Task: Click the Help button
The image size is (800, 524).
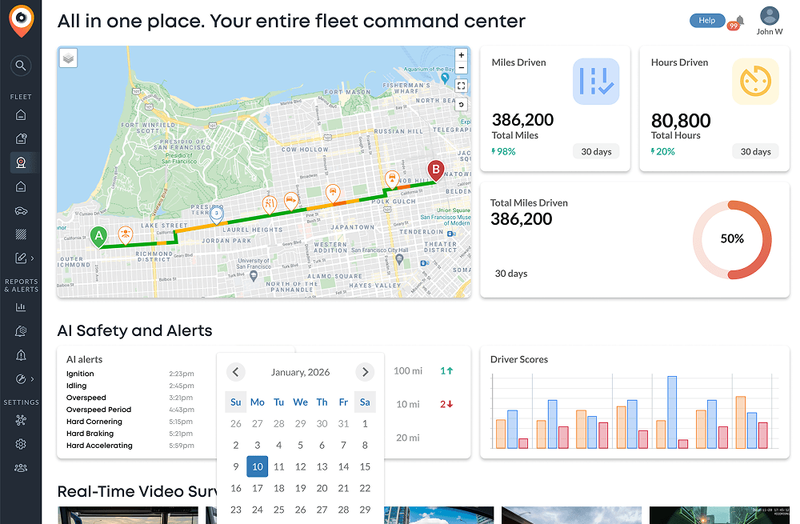Action: tap(706, 21)
